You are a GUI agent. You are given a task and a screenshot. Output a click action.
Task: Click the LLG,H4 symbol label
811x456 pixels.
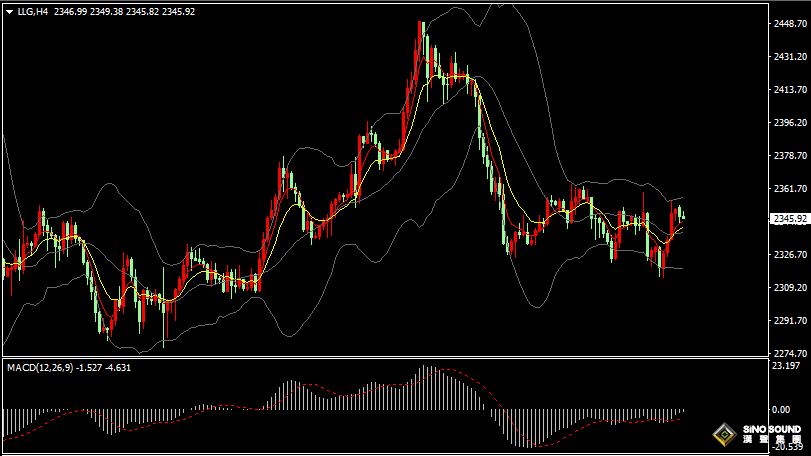[33, 12]
